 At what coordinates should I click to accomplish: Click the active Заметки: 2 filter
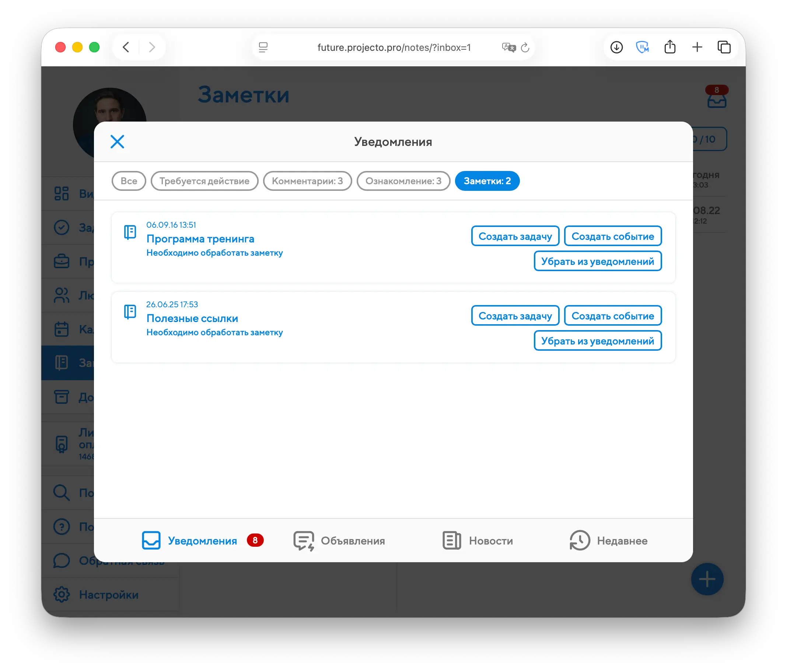coord(487,181)
